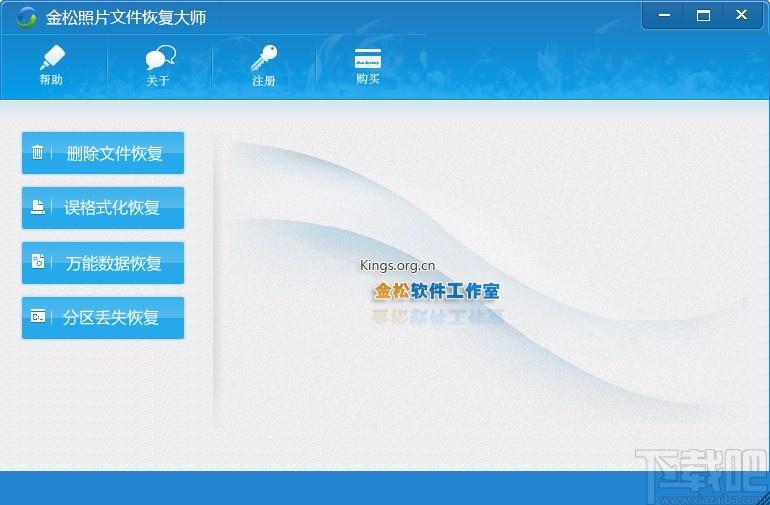Start 删除文件恢复 deleted file recovery

(103, 153)
